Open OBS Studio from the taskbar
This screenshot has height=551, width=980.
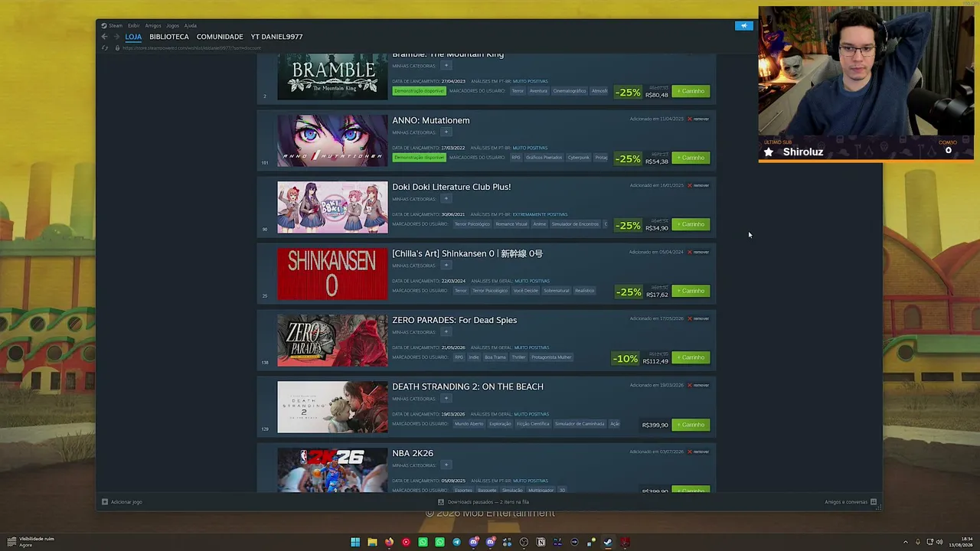tap(524, 543)
